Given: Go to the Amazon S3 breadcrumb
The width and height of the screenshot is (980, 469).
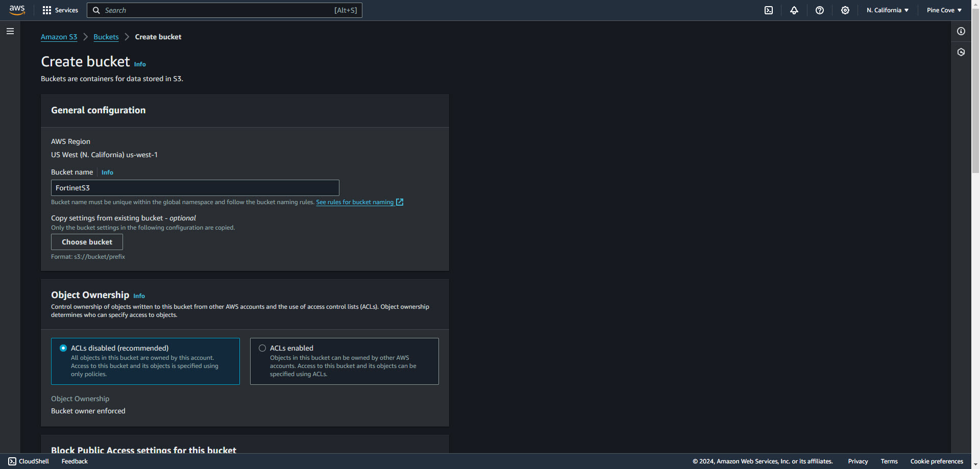Looking at the screenshot, I should coord(59,37).
